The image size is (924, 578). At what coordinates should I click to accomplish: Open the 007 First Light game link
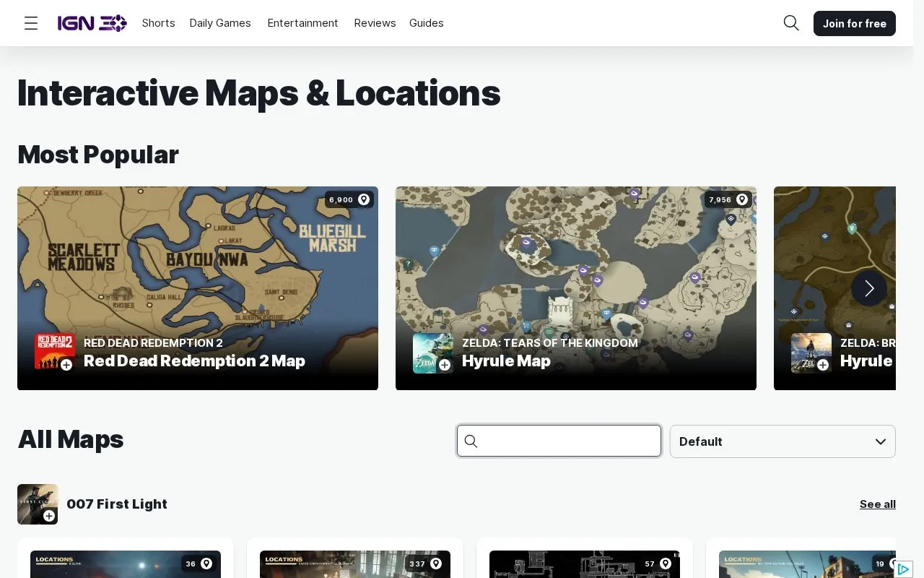pyautogui.click(x=117, y=504)
